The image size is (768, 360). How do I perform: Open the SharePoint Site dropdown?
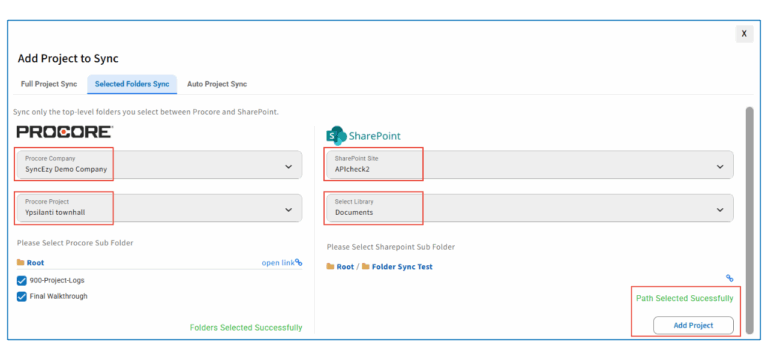[x=530, y=166]
